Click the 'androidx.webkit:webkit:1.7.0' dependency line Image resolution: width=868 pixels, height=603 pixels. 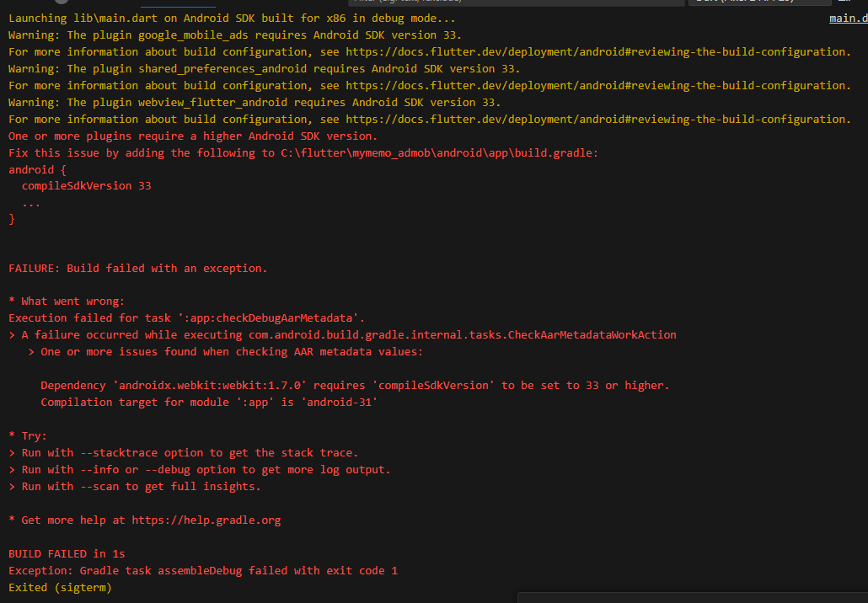[x=355, y=386]
